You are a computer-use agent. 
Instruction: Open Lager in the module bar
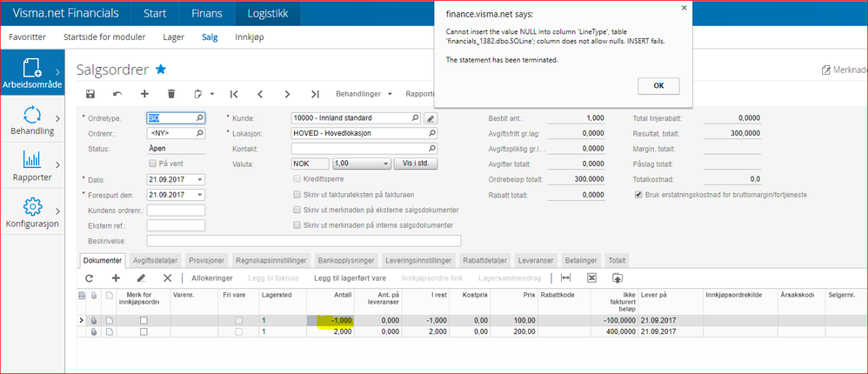tap(173, 37)
